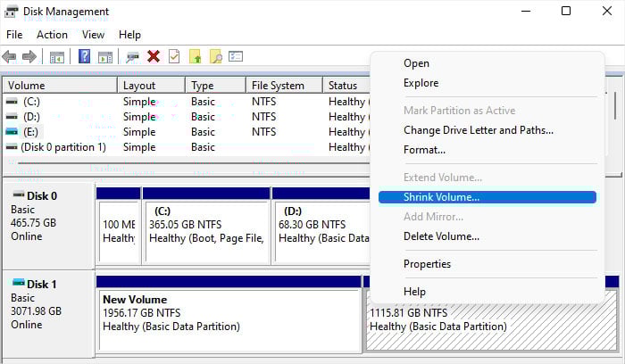Image resolution: width=625 pixels, height=364 pixels.
Task: Click the yellow note with magnifier icon
Action: pos(216,56)
